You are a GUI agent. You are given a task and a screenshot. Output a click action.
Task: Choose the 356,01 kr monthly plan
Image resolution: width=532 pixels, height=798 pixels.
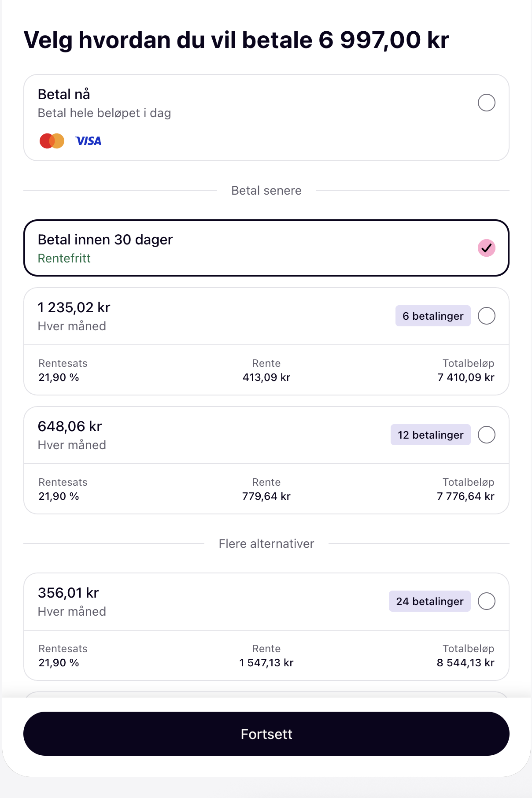[x=68, y=593]
